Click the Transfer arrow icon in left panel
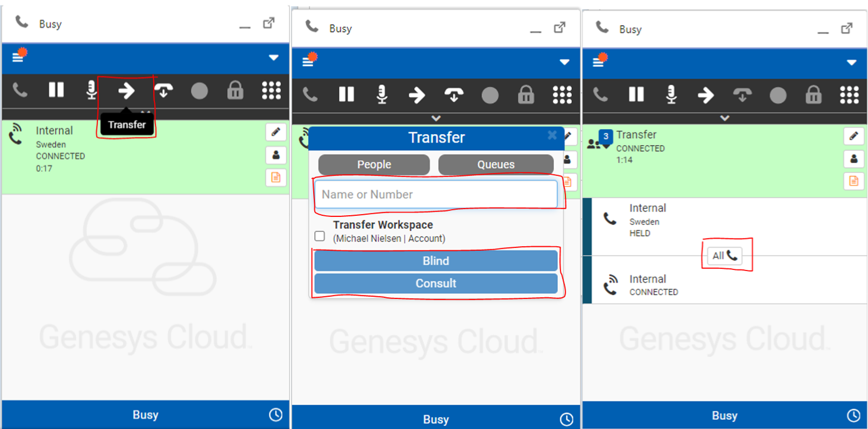Image resolution: width=868 pixels, height=429 pixels. 126,91
